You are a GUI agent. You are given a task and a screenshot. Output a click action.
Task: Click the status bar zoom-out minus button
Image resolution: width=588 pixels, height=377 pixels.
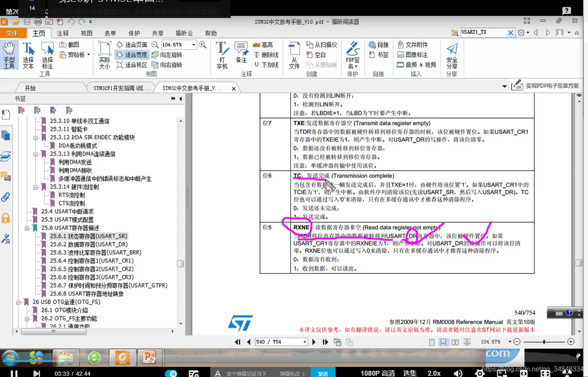[517, 342]
